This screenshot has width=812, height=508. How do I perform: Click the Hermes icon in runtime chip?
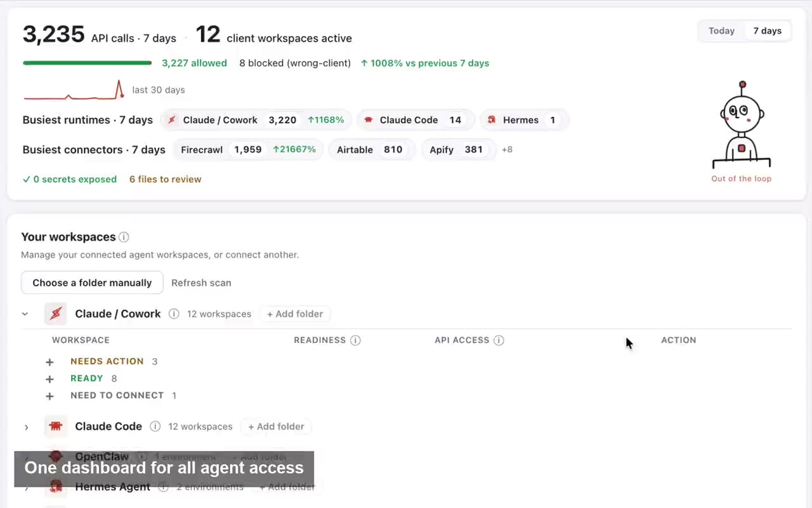[x=492, y=120]
